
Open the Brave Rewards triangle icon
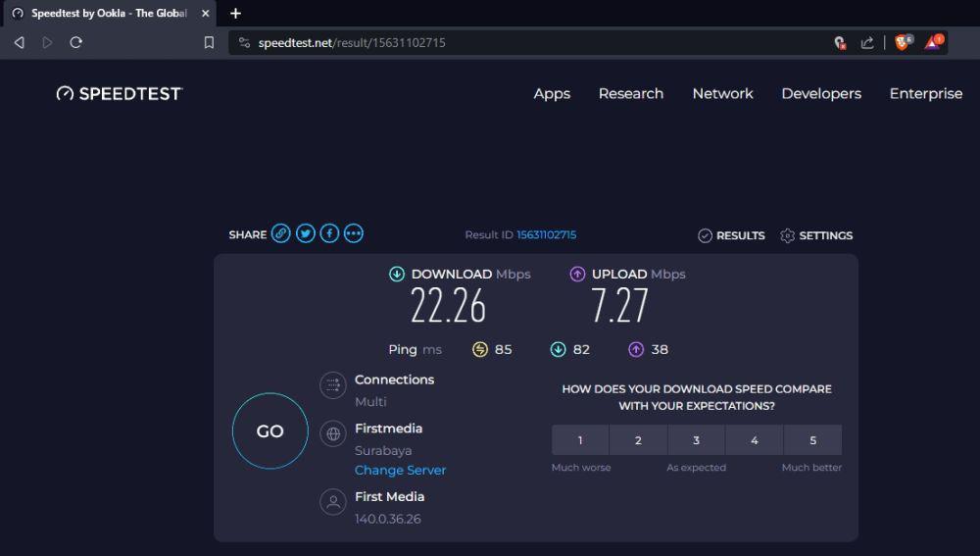click(x=934, y=42)
